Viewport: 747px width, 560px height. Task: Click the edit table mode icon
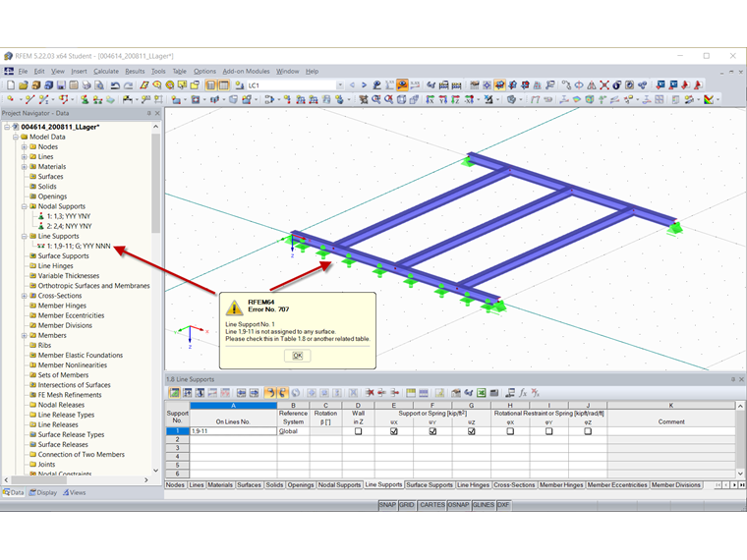point(174,393)
